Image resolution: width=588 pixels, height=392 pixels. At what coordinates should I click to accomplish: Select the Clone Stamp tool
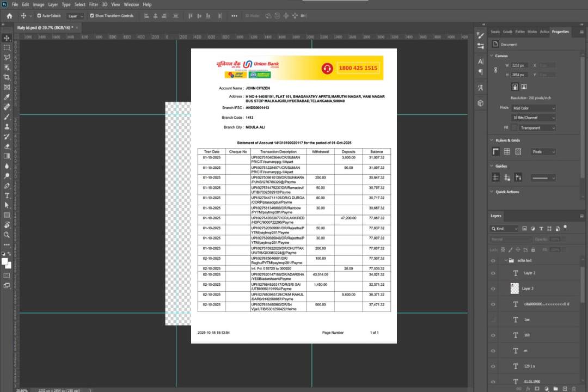coord(7,127)
